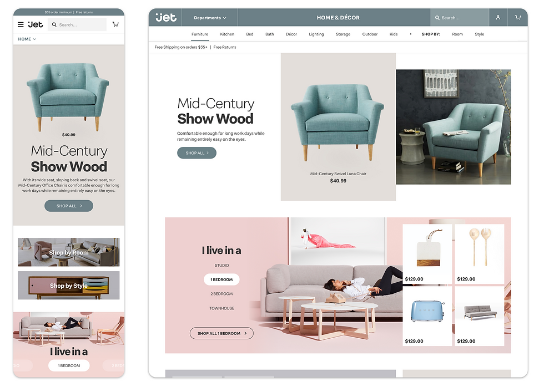Click the Jet logo in mobile view

click(36, 24)
